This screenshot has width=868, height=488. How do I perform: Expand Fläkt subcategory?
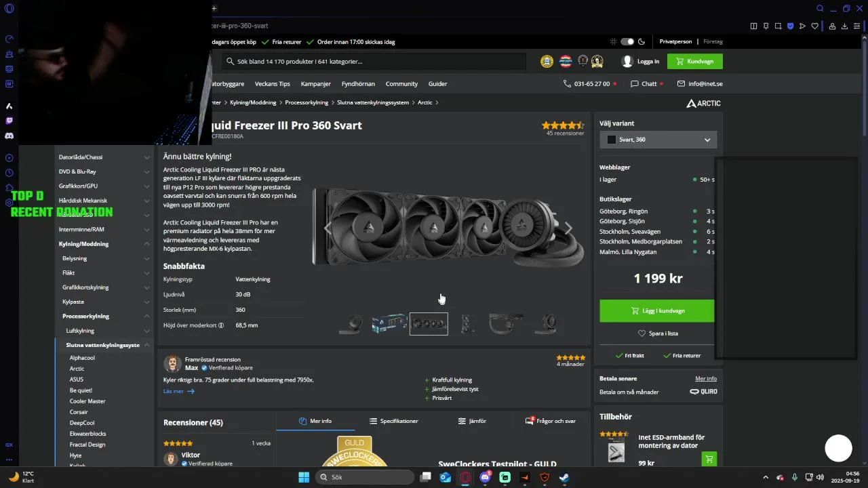point(146,272)
